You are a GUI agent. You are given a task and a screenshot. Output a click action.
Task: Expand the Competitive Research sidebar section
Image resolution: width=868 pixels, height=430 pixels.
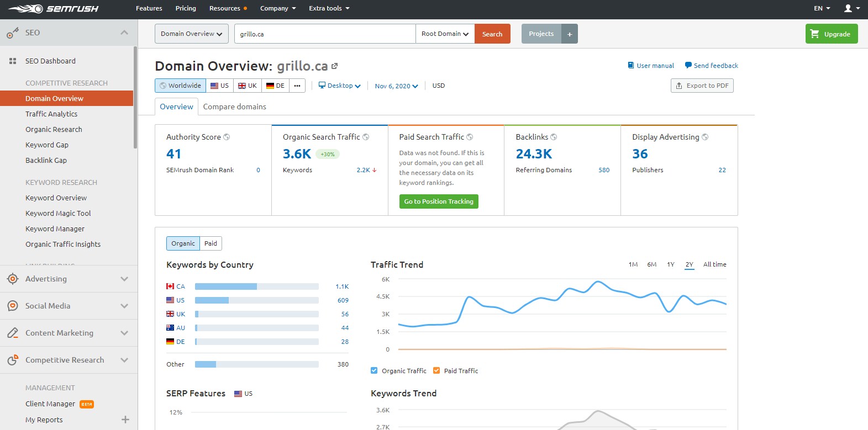click(124, 360)
